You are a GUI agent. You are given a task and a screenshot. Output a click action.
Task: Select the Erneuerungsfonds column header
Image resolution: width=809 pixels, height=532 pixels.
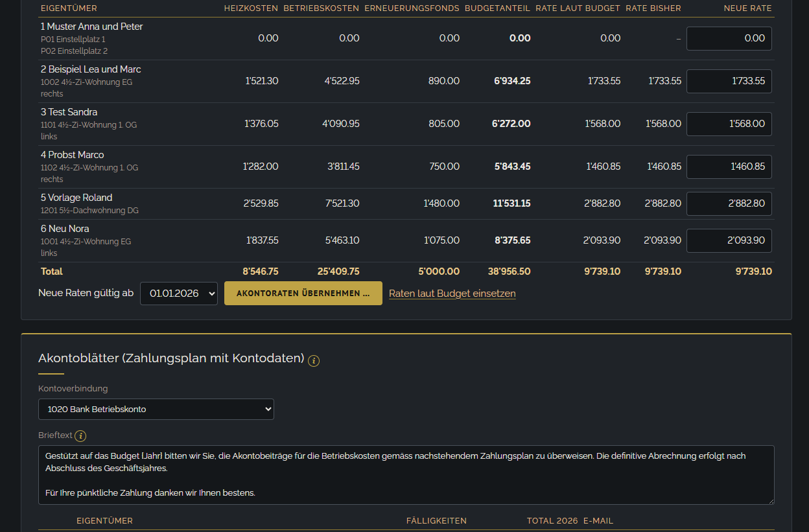[412, 8]
